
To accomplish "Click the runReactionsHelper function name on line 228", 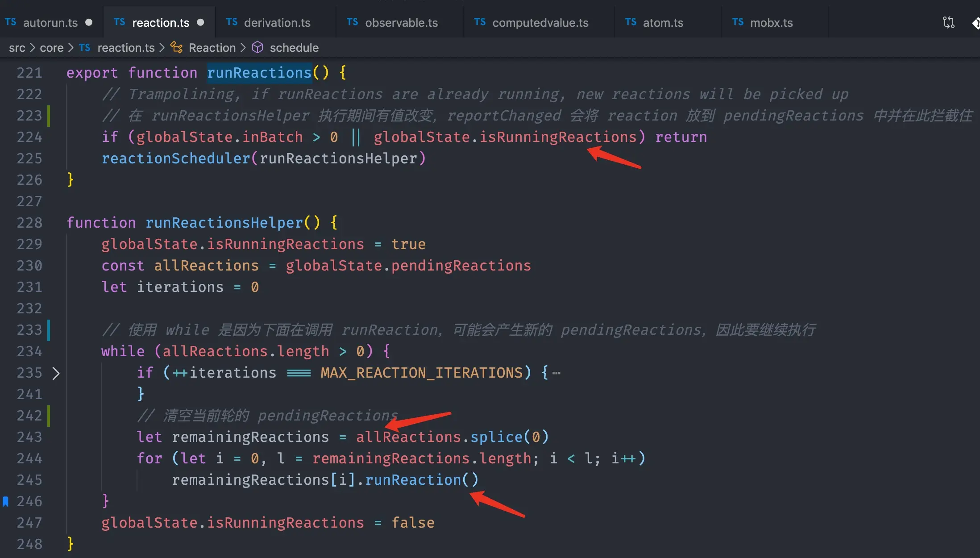I will click(224, 223).
